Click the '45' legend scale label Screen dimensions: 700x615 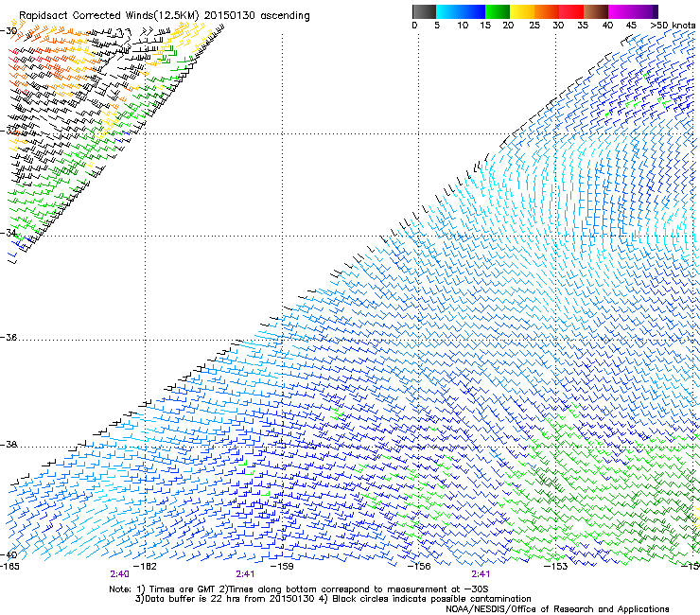[631, 26]
